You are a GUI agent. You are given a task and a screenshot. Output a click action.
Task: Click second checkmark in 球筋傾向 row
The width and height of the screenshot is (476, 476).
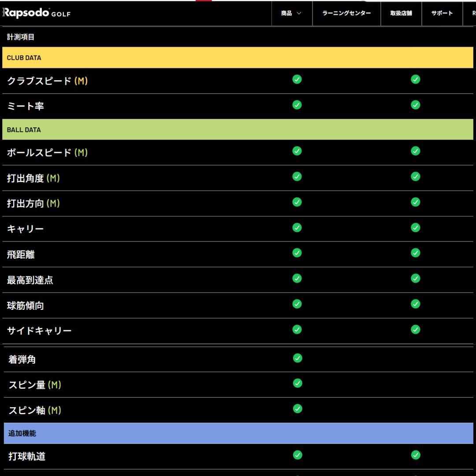click(415, 304)
